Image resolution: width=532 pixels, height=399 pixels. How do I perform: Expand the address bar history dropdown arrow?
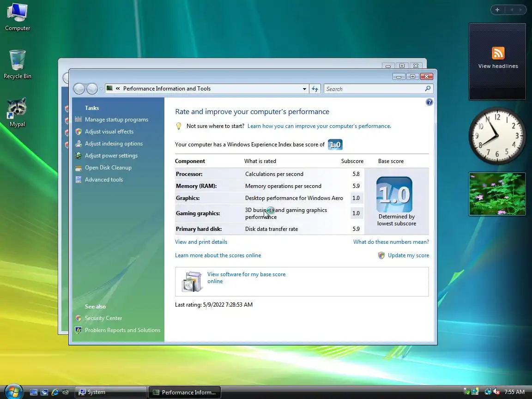[304, 89]
